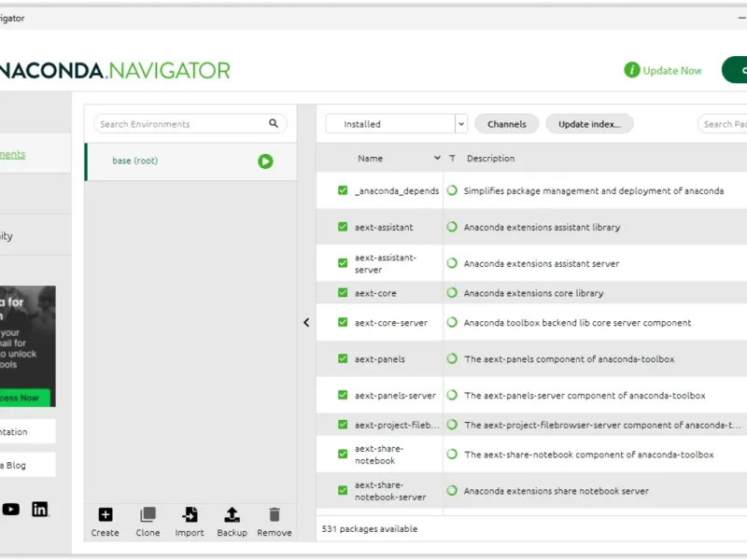Click status circle for aext-core-server row
Viewport: 747px width, 560px height.
point(452,322)
